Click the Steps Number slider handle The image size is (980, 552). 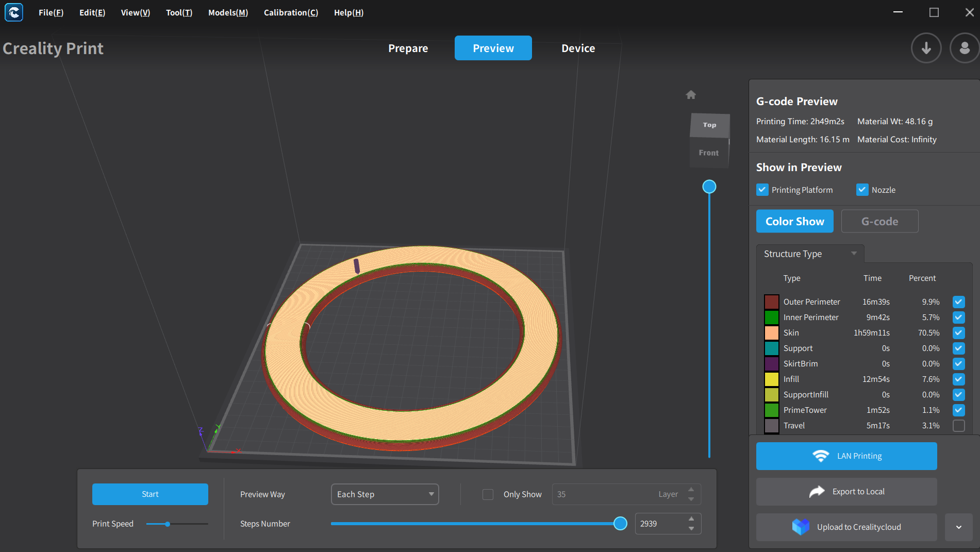click(x=621, y=524)
